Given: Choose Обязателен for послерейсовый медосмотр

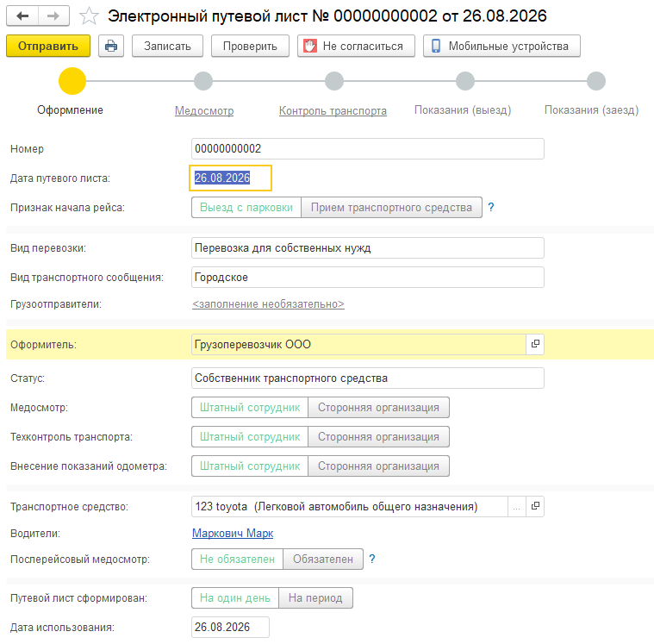Looking at the screenshot, I should pos(323,559).
